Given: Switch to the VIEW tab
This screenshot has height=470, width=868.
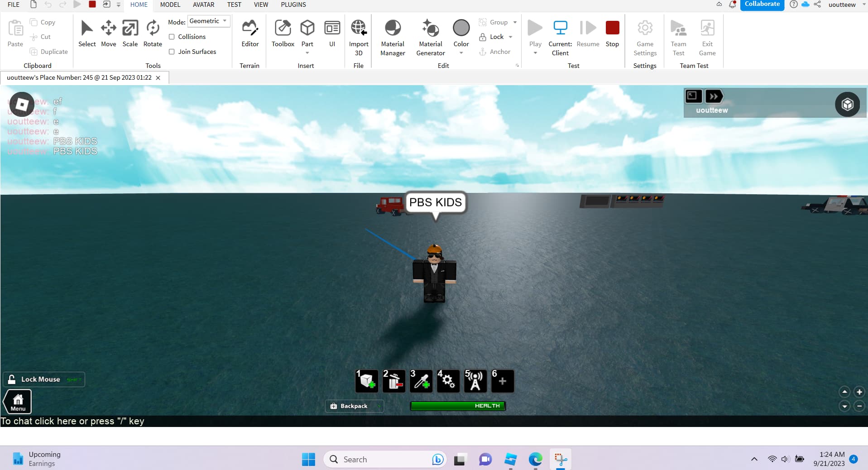Looking at the screenshot, I should (261, 5).
